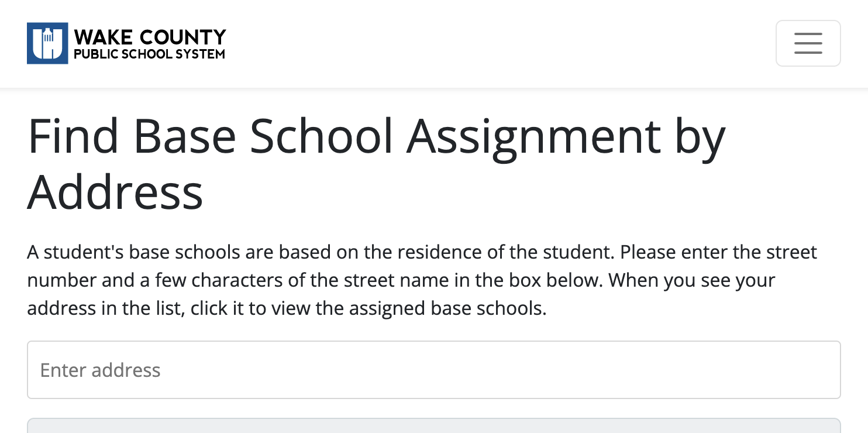Screen dimensions: 868x433
Task: Focus the "Enter address" input field
Action: [x=433, y=370]
